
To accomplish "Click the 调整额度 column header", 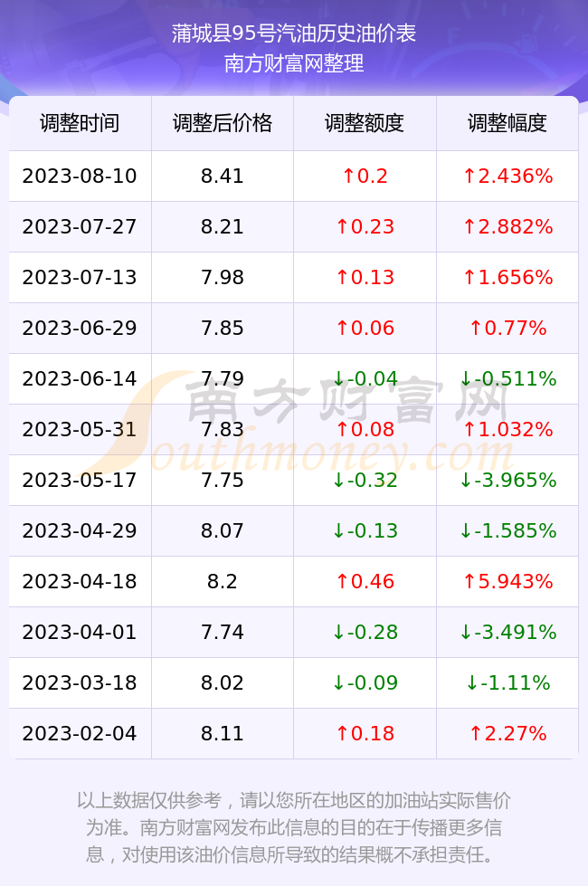I will pyautogui.click(x=365, y=123).
